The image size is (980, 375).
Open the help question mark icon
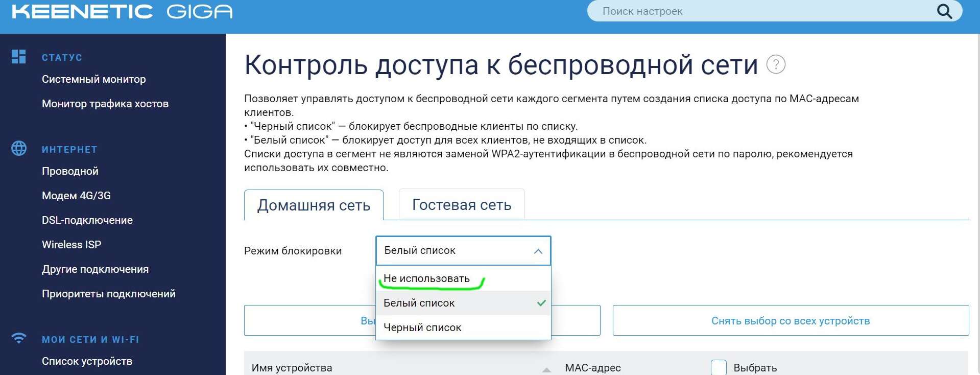click(776, 64)
